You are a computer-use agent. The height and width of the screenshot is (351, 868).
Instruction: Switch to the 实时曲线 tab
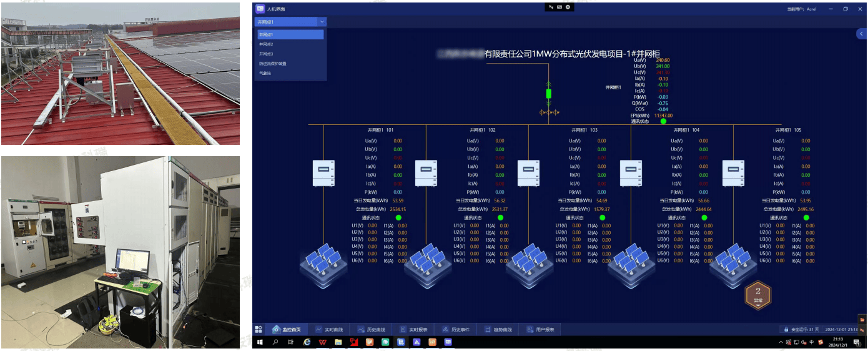329,329
